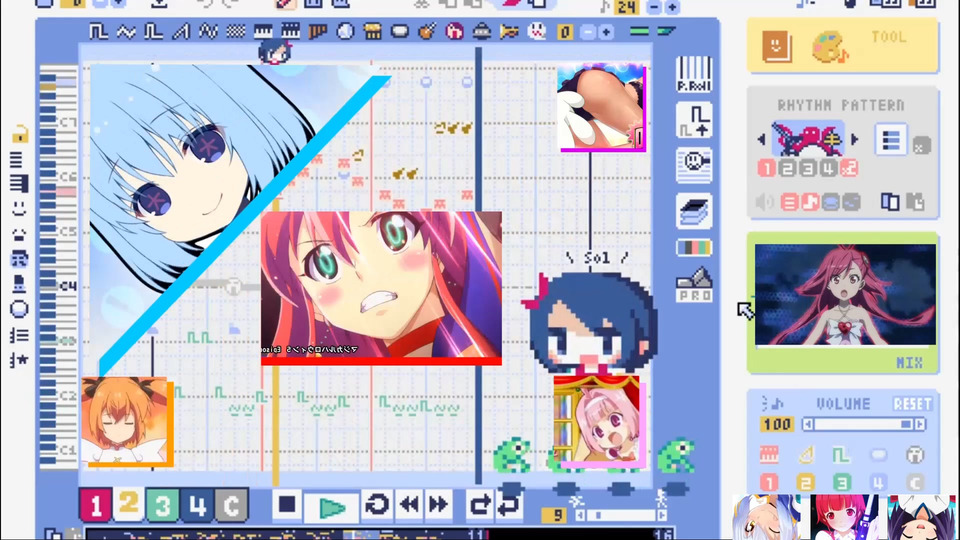Select the trumpet instrument icon

pos(509,31)
